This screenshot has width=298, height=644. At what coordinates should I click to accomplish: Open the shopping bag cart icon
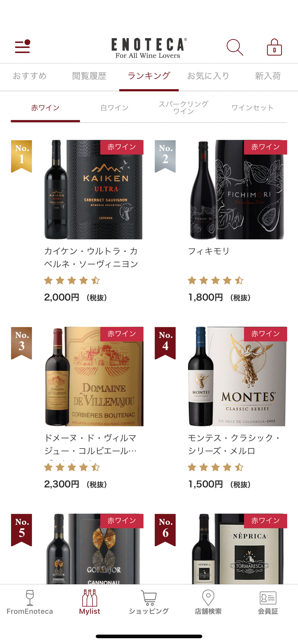tap(274, 47)
